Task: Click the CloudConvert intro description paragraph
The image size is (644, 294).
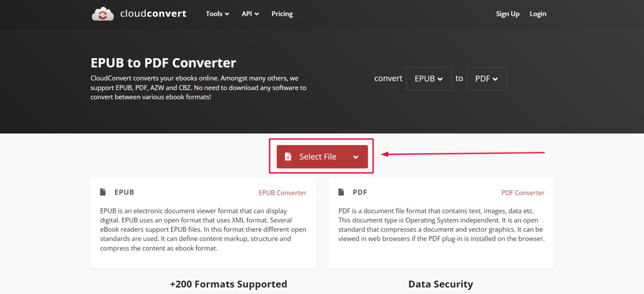Action: 198,87
